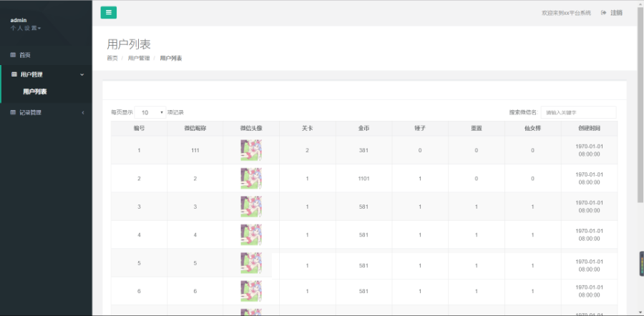Go to 首页 in the sidebar menu
Viewport: 644px width, 316px height.
tap(25, 55)
